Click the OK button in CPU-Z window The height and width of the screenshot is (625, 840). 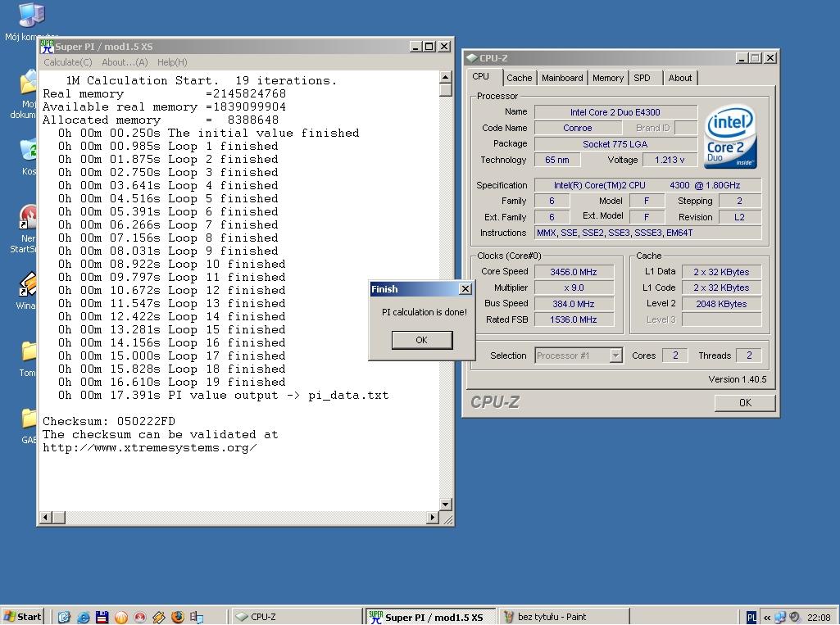[x=745, y=403]
